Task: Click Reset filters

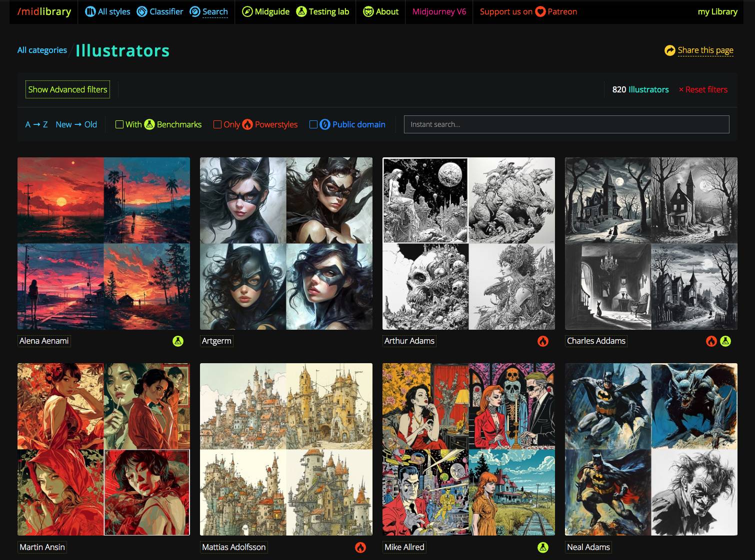Action: [x=703, y=89]
